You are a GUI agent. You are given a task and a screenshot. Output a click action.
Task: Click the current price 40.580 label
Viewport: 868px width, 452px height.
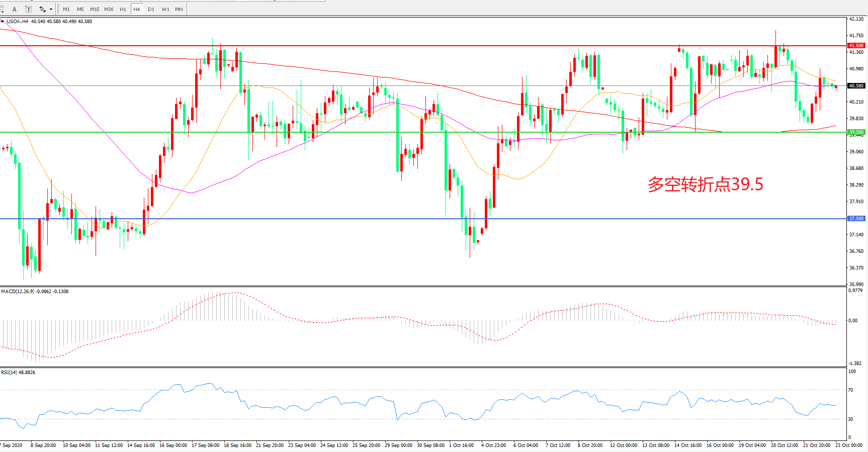pyautogui.click(x=856, y=86)
